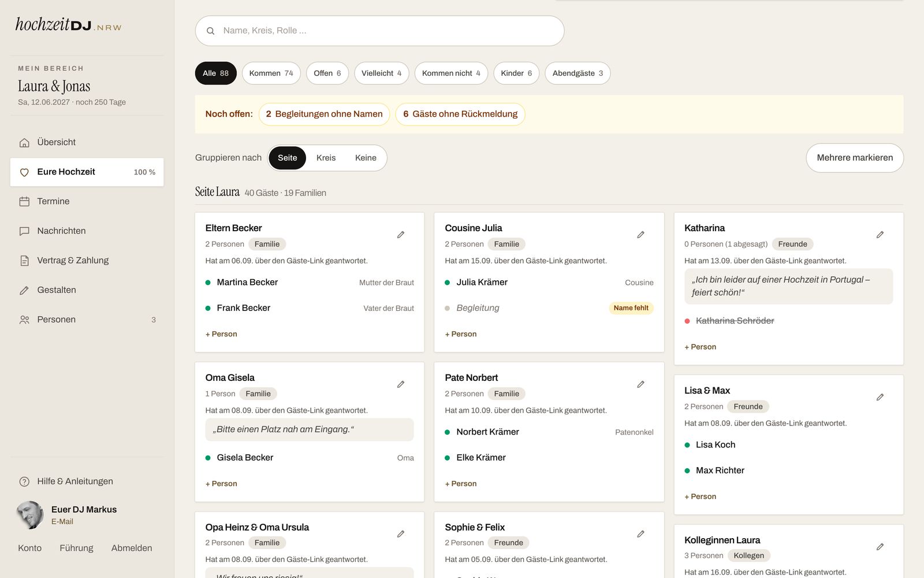
Task: Edit the Sophie & Felix group
Action: pos(640,534)
